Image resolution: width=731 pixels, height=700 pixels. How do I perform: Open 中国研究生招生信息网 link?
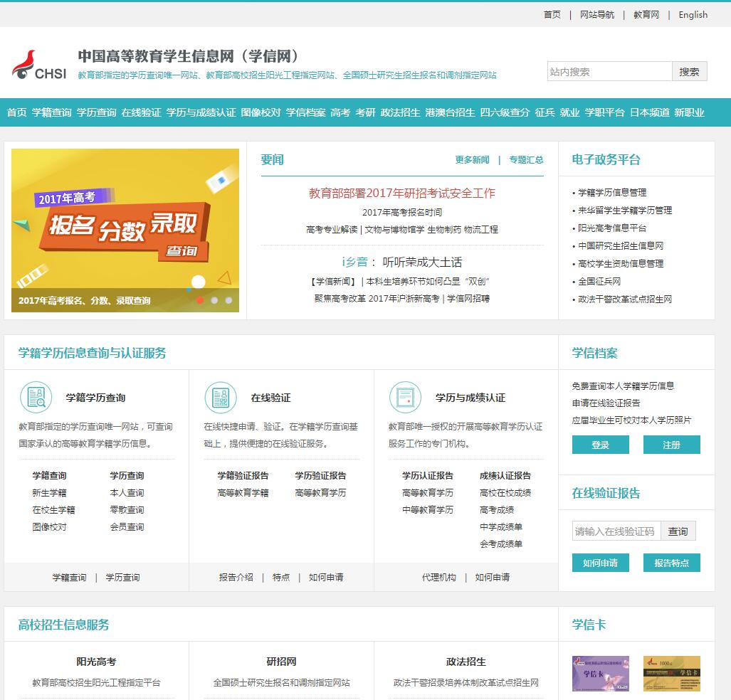click(621, 245)
